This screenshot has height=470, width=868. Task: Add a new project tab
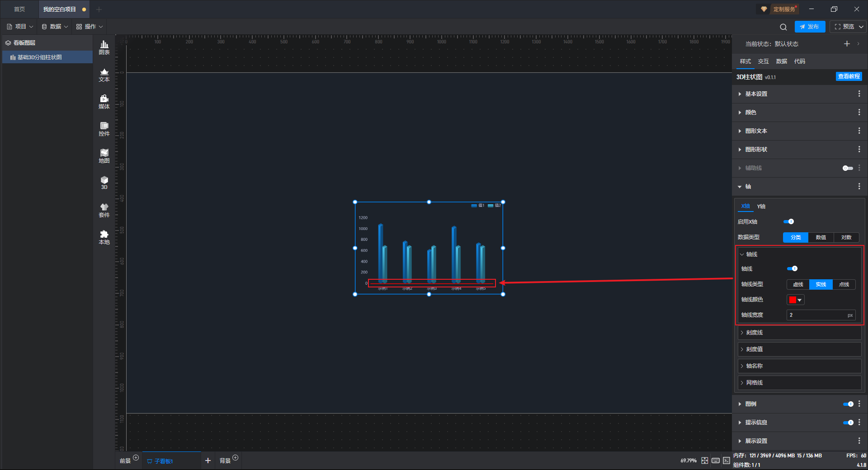99,9
